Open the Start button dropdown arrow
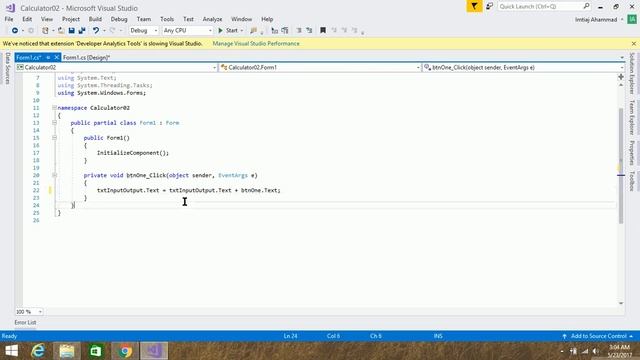This screenshot has width=640, height=360. [x=242, y=31]
